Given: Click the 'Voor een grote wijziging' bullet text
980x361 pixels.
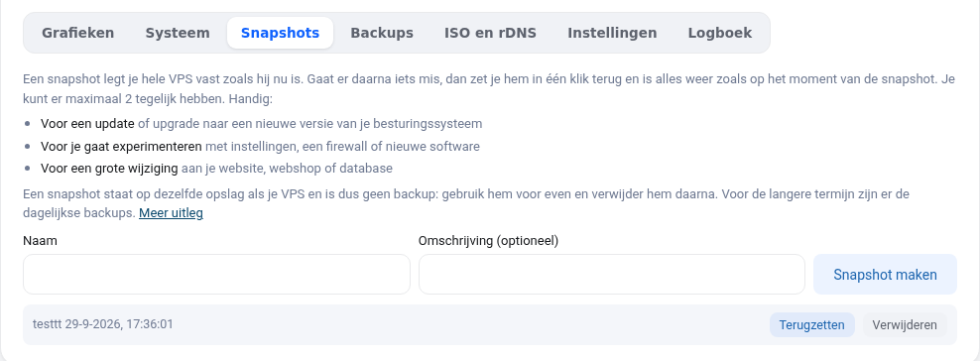Looking at the screenshot, I should click(x=109, y=169).
